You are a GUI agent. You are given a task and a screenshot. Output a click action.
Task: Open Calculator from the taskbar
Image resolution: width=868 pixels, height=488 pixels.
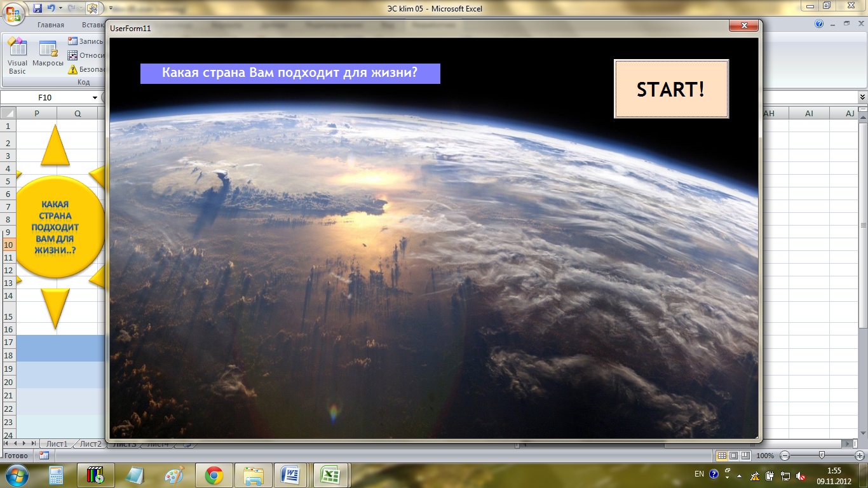56,475
